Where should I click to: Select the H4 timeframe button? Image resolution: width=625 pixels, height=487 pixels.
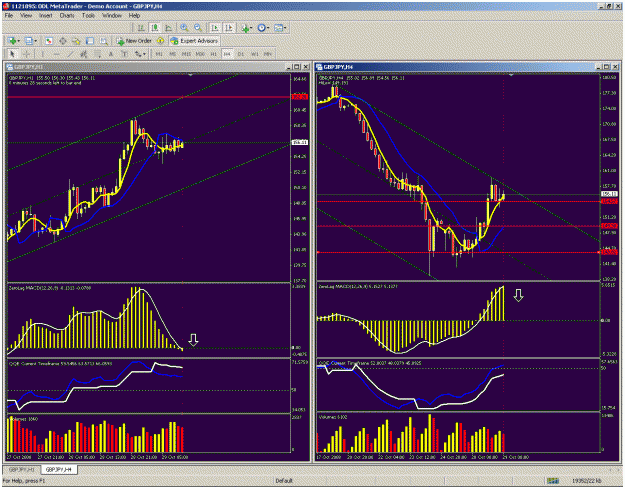coord(227,54)
